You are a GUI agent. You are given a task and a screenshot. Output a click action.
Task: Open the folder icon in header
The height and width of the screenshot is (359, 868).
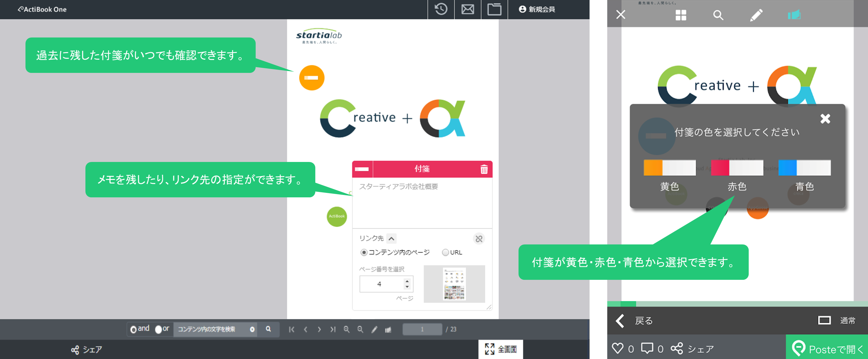pyautogui.click(x=494, y=9)
